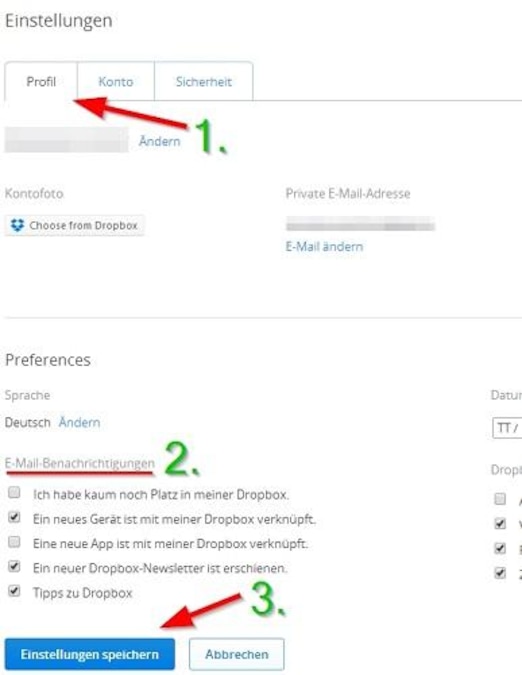
Task: Uncheck 'Tipps zu Dropbox' checkbox
Action: tap(14, 591)
